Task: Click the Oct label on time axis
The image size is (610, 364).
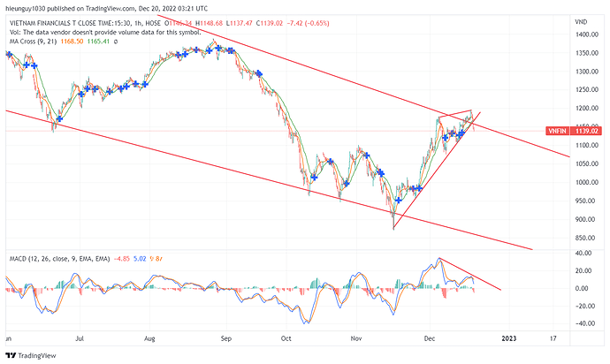Action: pyautogui.click(x=286, y=338)
